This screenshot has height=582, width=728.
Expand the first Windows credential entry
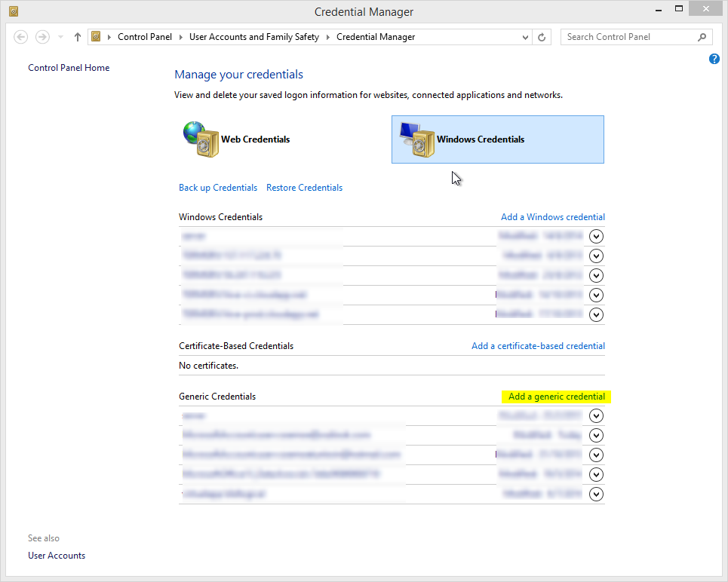(596, 236)
